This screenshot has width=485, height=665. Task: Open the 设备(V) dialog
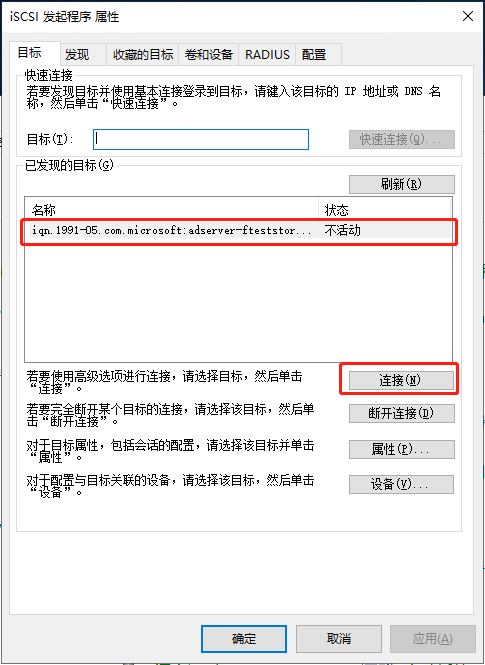click(401, 484)
